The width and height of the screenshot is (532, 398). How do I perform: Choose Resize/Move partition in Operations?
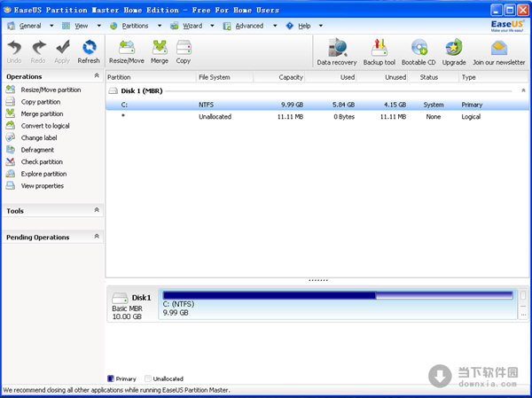coord(51,90)
